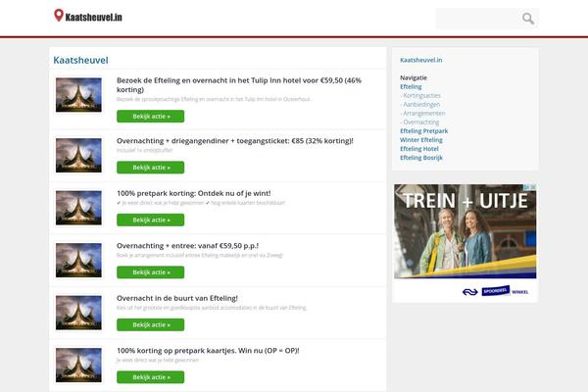Go to Winter Efteling
This screenshot has width=588, height=392.
coord(421,140)
